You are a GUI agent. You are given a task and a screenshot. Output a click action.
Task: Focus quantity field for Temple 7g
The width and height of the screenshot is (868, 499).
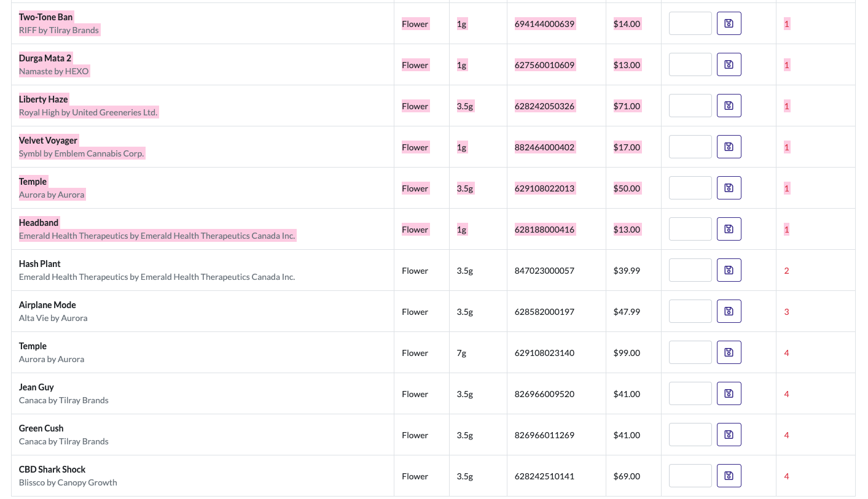point(690,352)
